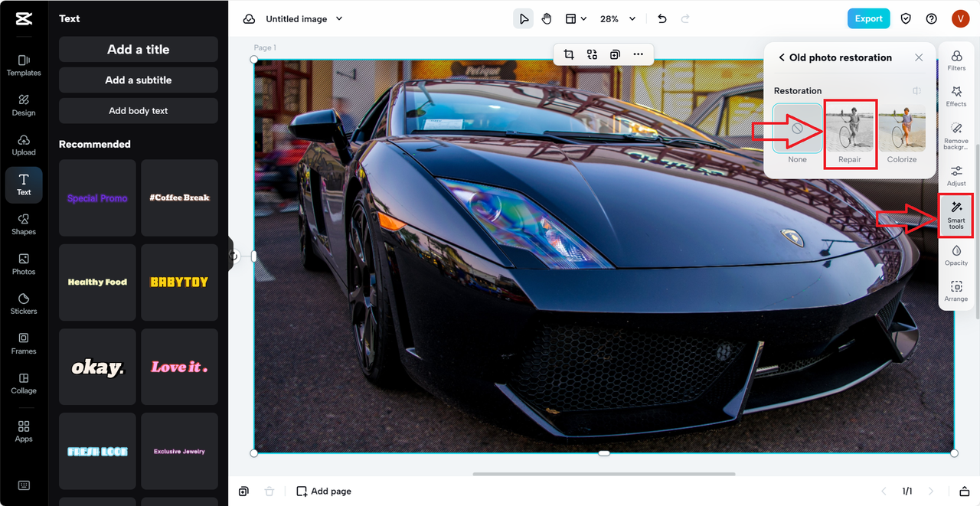Viewport: 980px width, 506px height.
Task: Open the Apps sidebar panel
Action: [24, 431]
